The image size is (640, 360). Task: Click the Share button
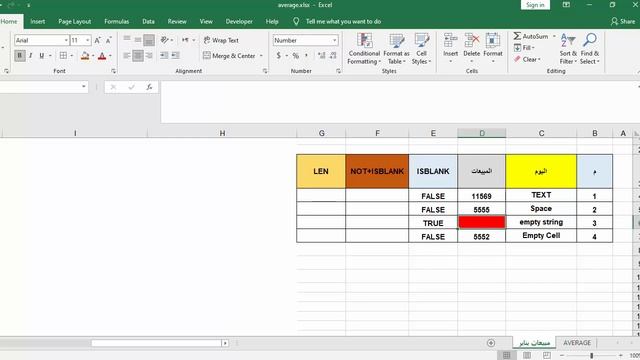(x=623, y=21)
